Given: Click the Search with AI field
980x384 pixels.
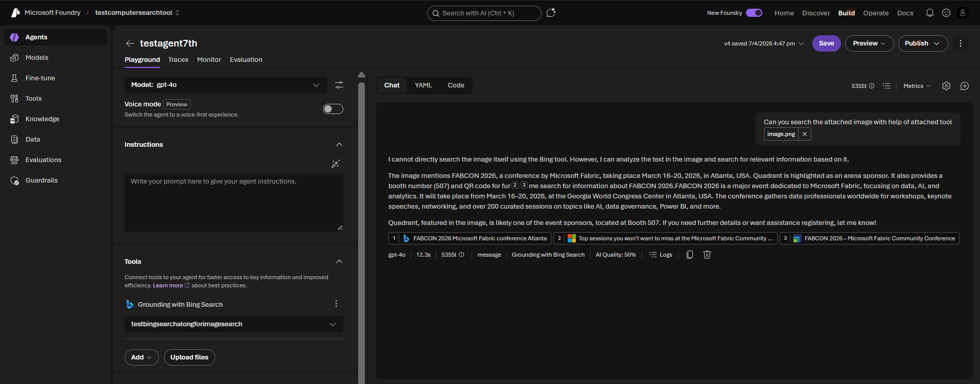Looking at the screenshot, I should click(x=484, y=13).
